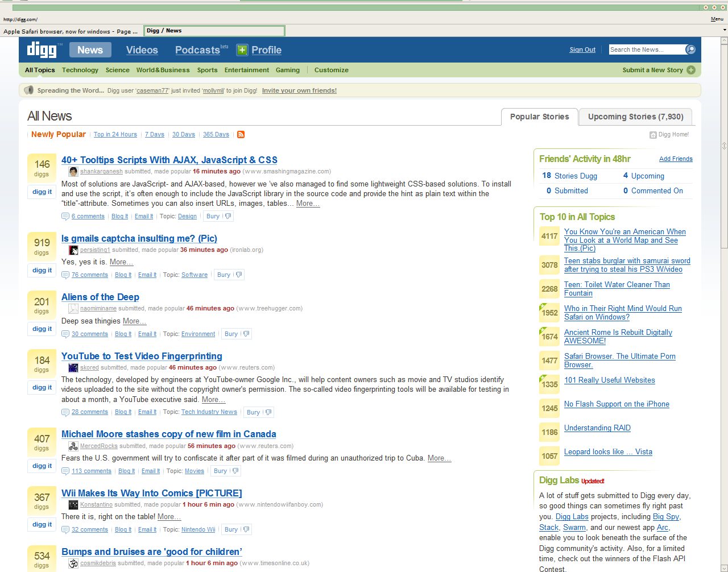Open the Profile page

(x=266, y=50)
